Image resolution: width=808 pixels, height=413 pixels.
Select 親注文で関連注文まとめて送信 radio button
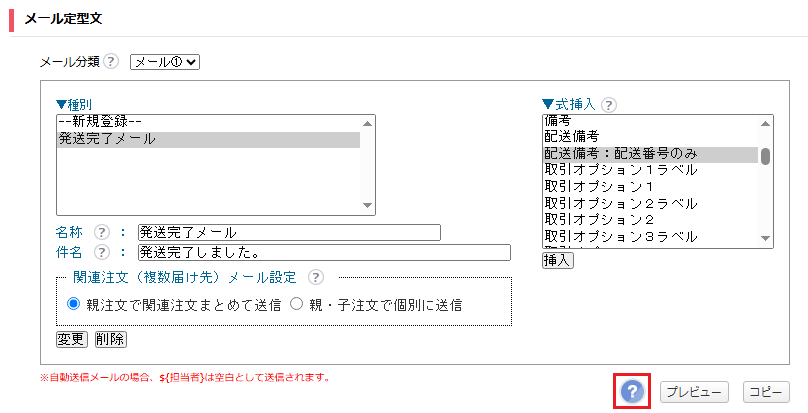click(74, 304)
